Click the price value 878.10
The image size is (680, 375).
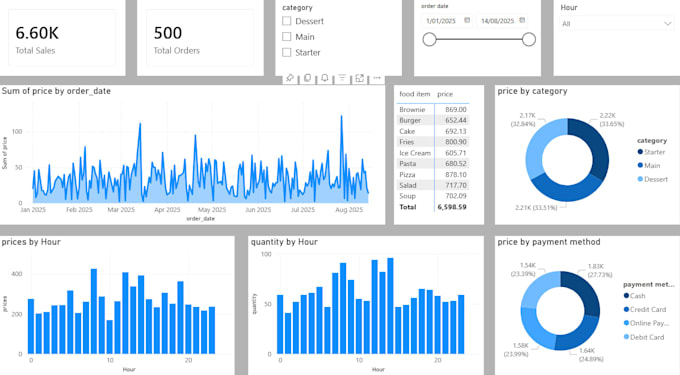(456, 175)
